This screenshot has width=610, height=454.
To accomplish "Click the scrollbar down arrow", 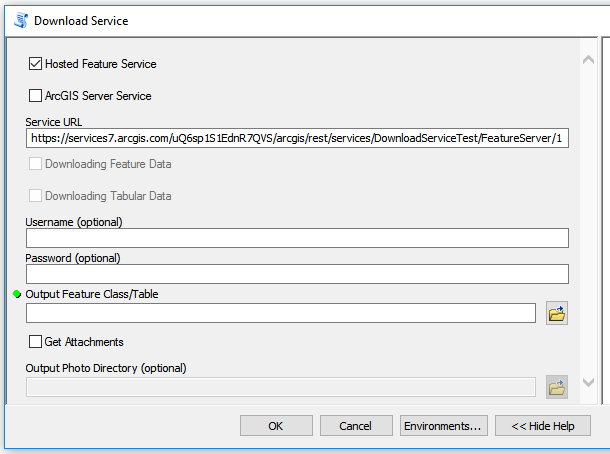I will [589, 383].
